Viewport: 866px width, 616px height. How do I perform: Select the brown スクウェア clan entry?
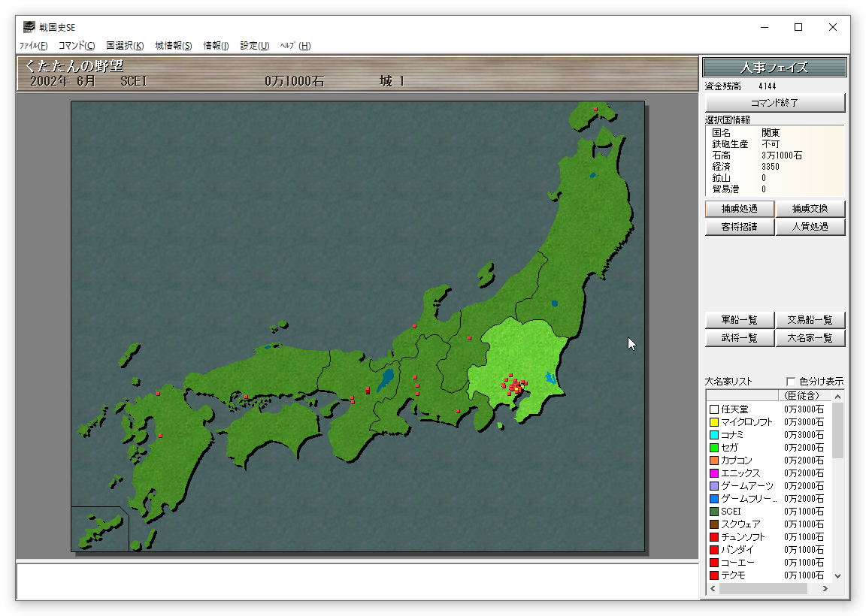tap(740, 524)
